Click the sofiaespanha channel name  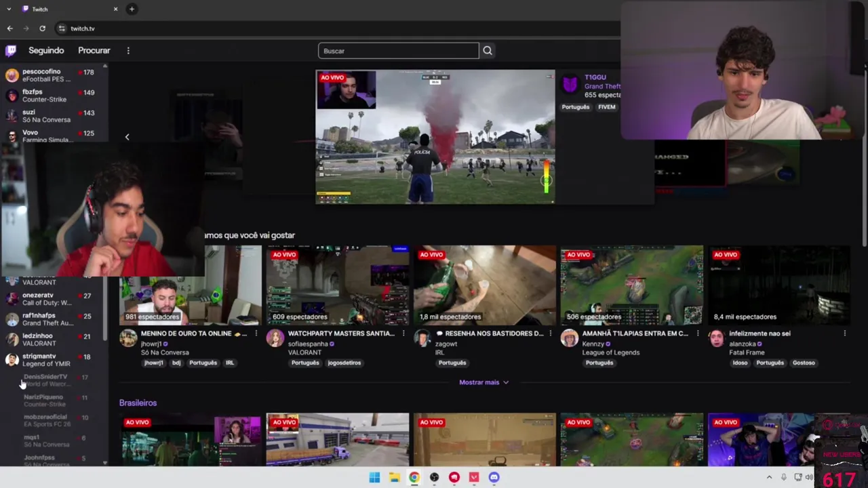click(x=309, y=344)
